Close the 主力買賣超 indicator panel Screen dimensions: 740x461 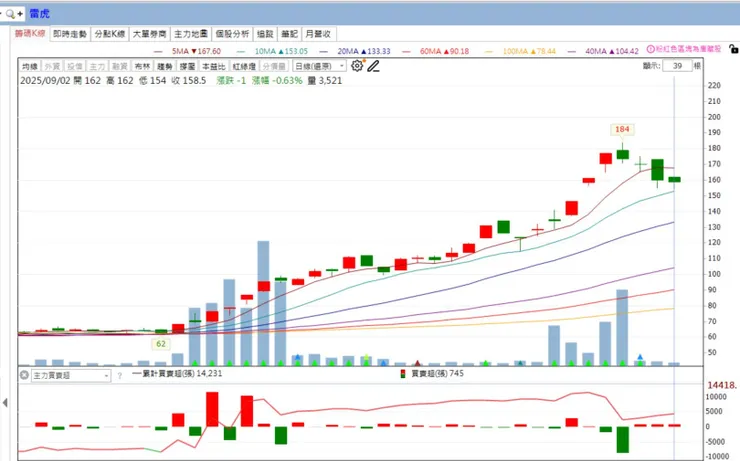point(24,375)
